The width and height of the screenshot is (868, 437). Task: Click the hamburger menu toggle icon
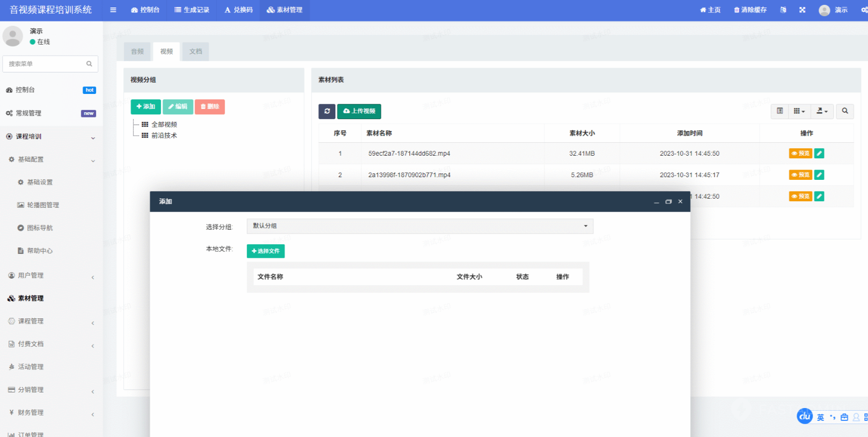pos(113,10)
